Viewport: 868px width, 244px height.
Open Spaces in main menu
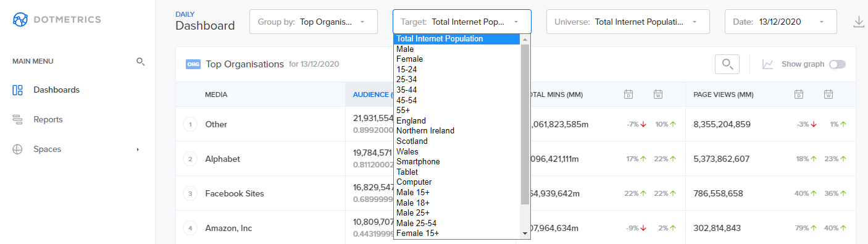point(48,149)
